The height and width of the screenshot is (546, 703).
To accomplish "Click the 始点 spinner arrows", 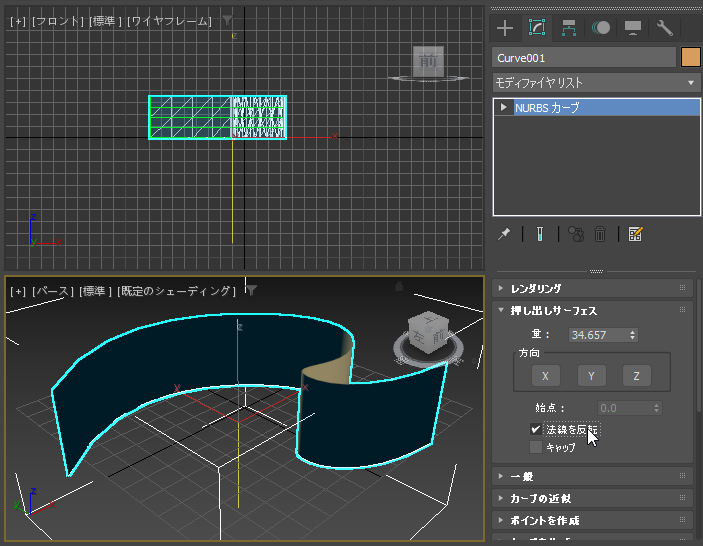I will [656, 408].
